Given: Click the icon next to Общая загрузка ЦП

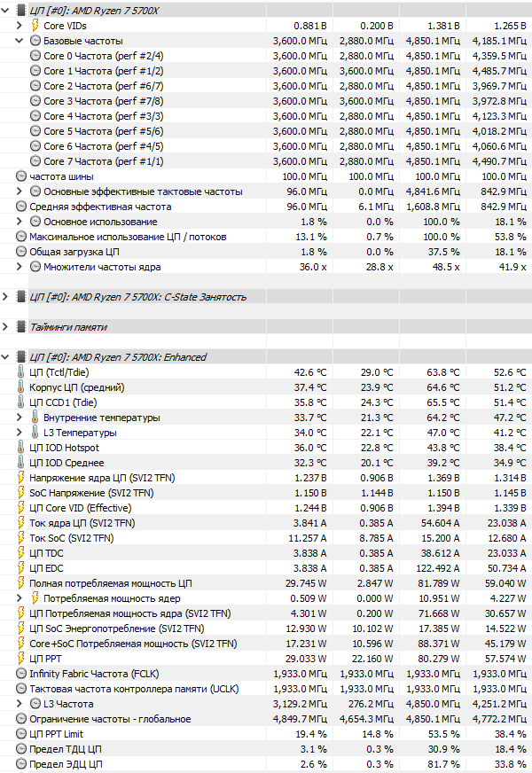Looking at the screenshot, I should point(21,252).
